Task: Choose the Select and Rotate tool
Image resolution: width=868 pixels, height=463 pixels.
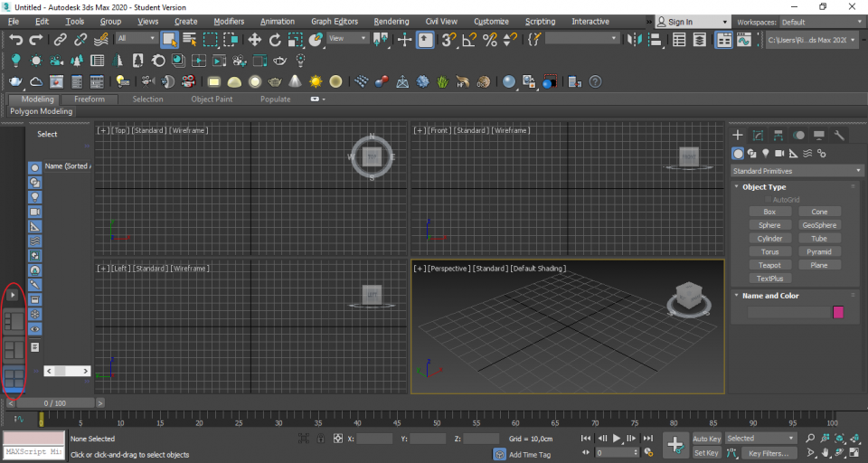Action: [275, 39]
